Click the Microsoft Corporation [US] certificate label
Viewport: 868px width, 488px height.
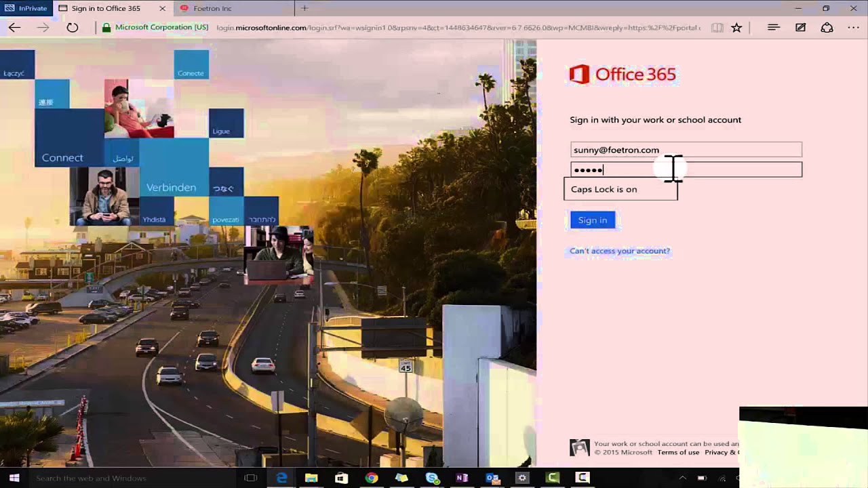tap(162, 28)
